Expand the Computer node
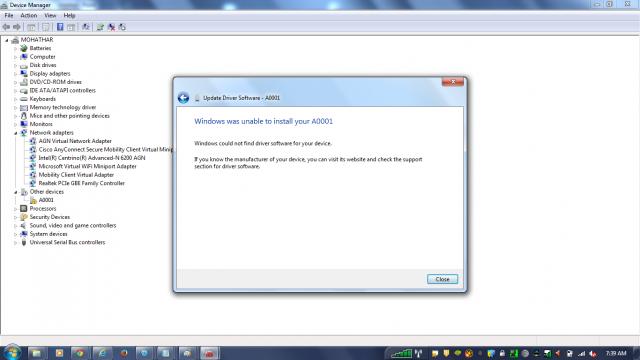This screenshot has width=640, height=360. [16, 57]
